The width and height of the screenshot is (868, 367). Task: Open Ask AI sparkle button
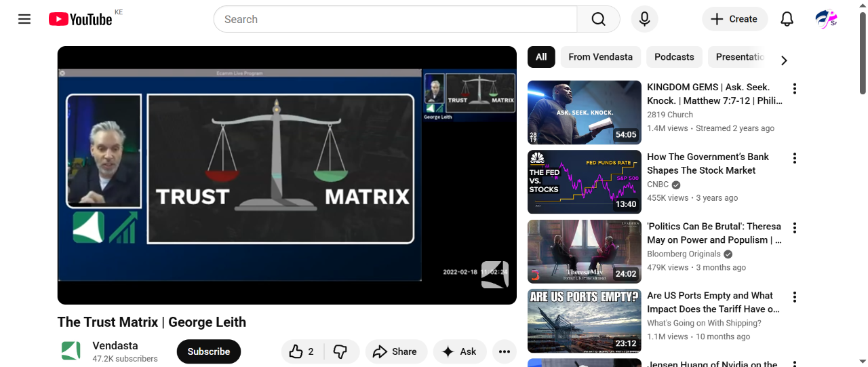[459, 351]
